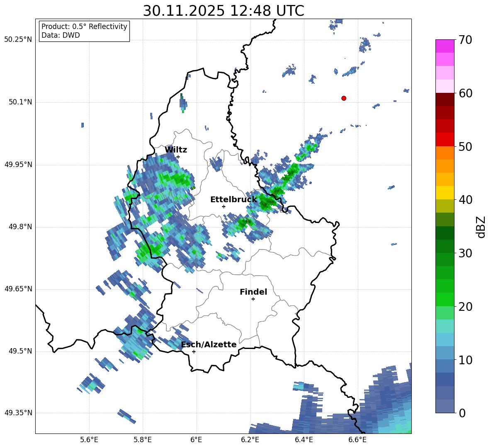Image resolution: width=491 pixels, height=448 pixels.
Task: Click the 30.11.2025 12:48 UTC title
Action: 224,11
